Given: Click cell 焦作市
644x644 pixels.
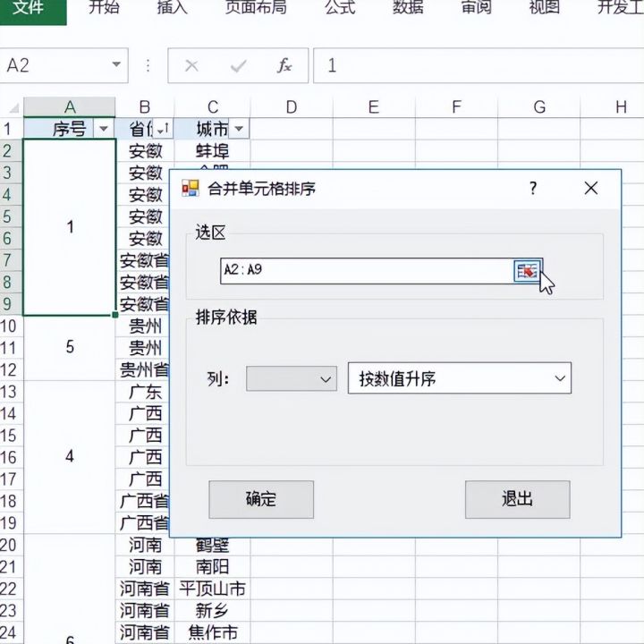Looking at the screenshot, I should (x=212, y=632).
